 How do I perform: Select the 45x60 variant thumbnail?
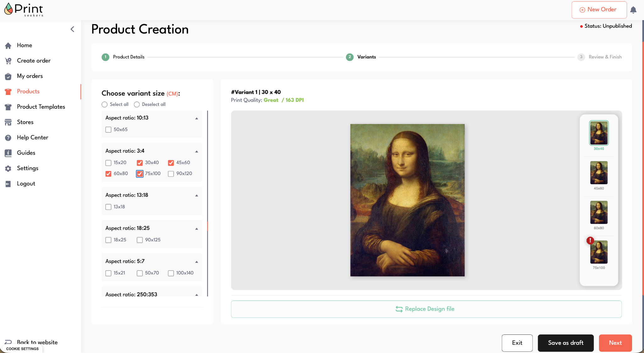(x=599, y=173)
